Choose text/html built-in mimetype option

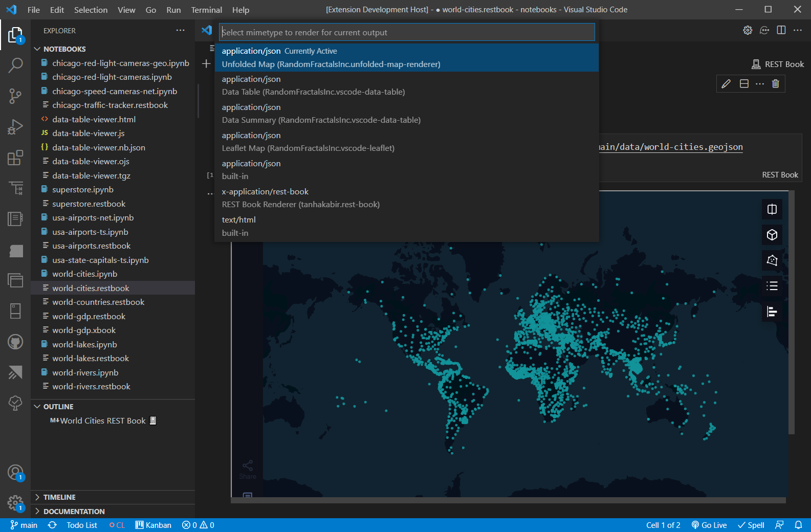pos(407,226)
